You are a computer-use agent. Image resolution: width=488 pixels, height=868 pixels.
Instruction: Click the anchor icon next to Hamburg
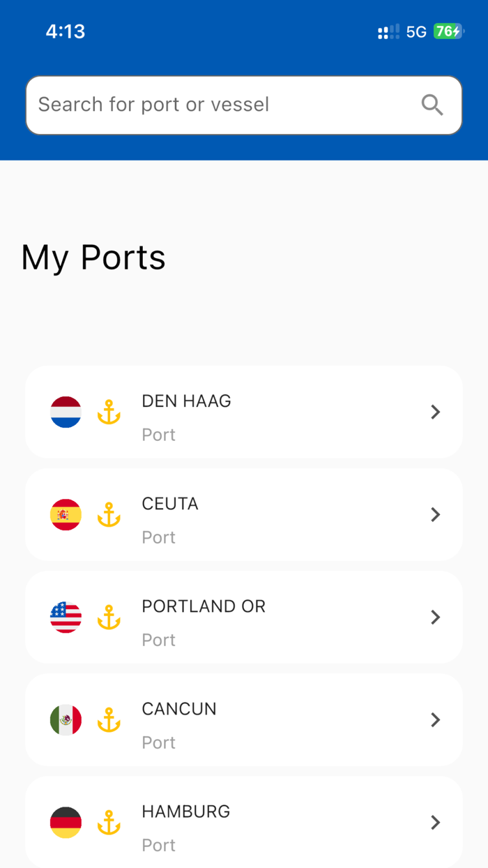(109, 822)
